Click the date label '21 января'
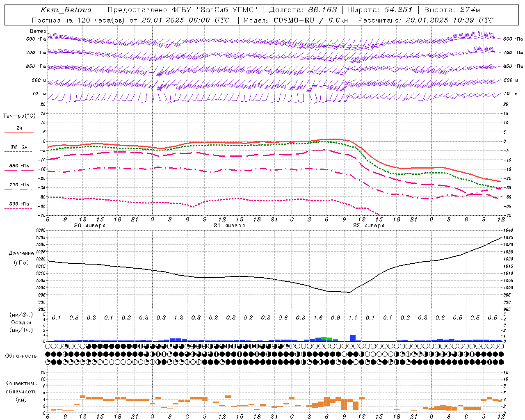 229,226
